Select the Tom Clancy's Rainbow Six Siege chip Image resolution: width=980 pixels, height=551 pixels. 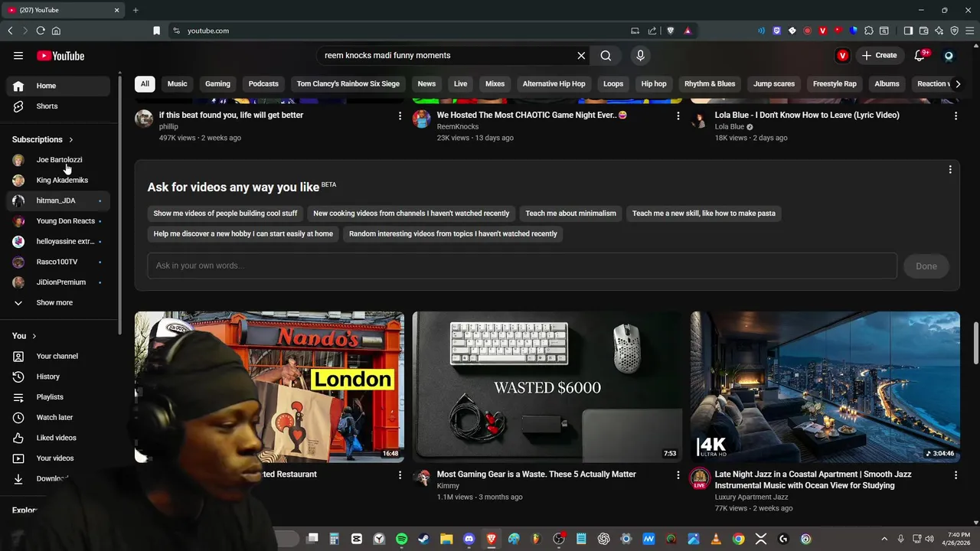(x=348, y=83)
